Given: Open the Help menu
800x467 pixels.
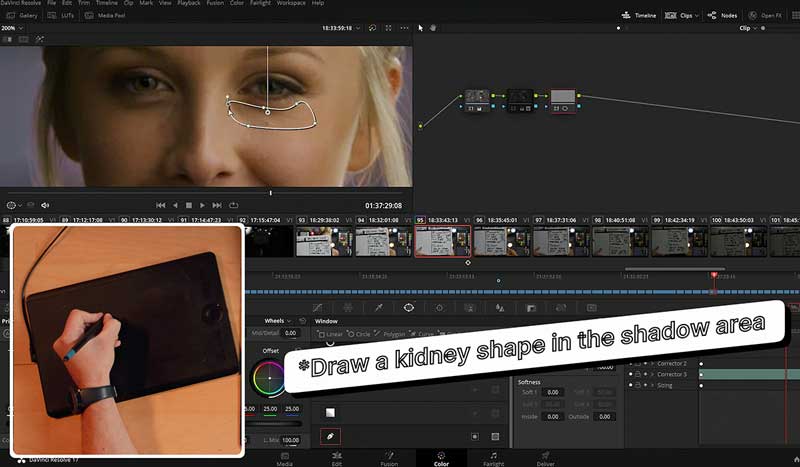Looking at the screenshot, I should [x=318, y=3].
